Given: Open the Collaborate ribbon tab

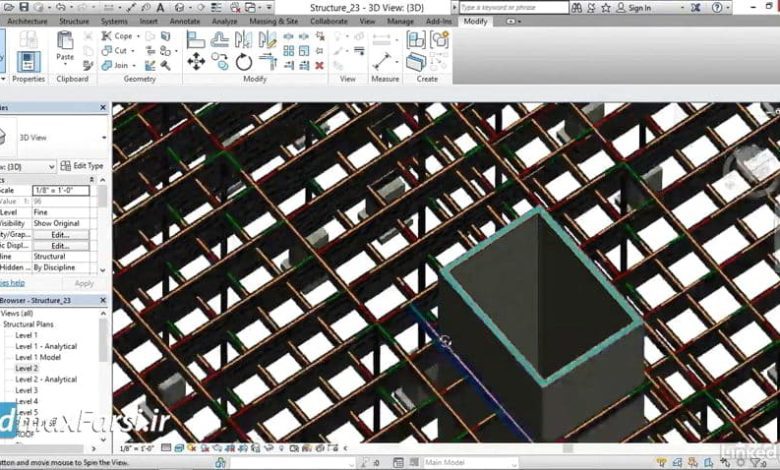Looking at the screenshot, I should [x=329, y=21].
